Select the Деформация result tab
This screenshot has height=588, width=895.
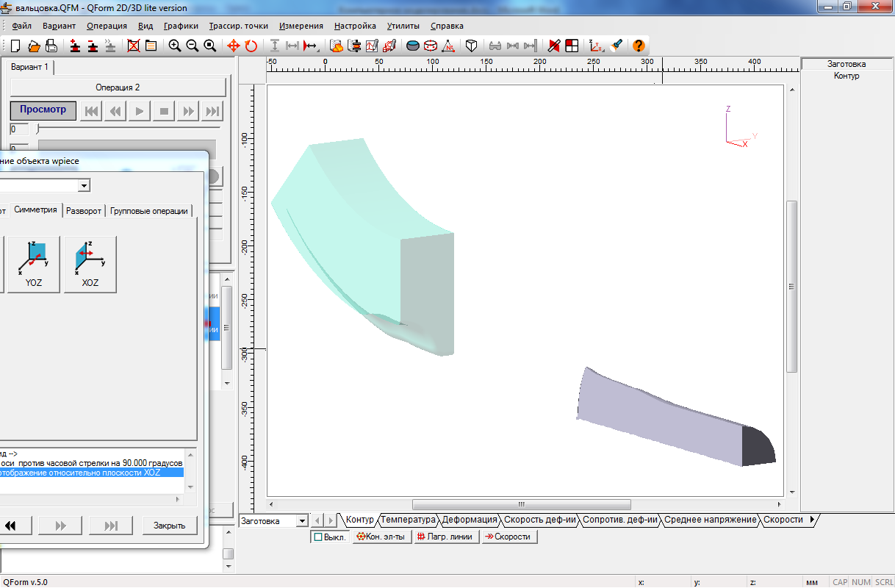pos(470,520)
